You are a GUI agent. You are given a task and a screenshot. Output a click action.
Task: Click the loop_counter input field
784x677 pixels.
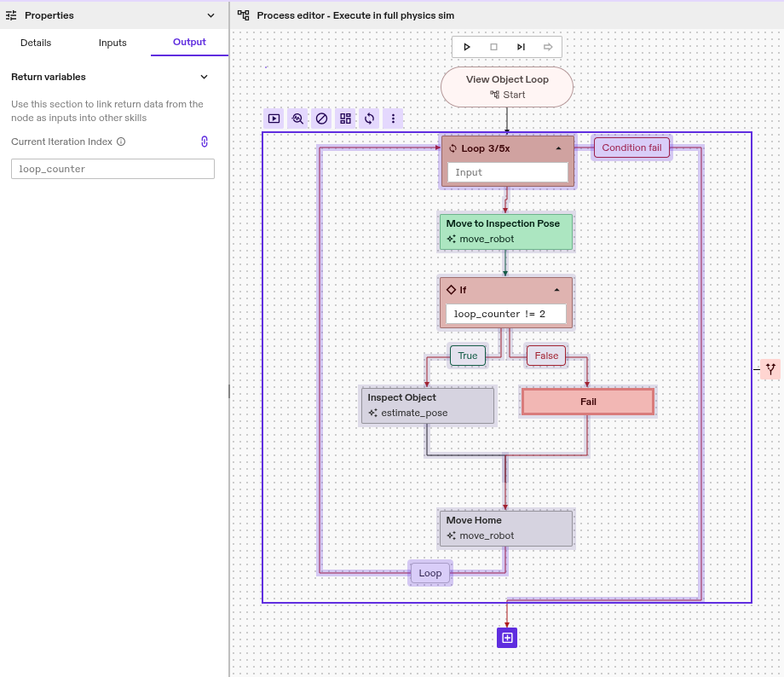[x=112, y=169]
